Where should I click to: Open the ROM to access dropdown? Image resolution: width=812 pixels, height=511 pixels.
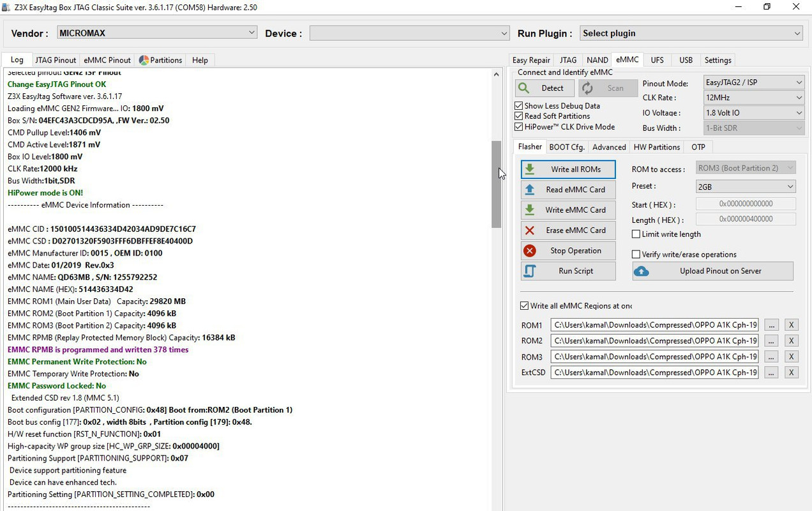tap(746, 168)
